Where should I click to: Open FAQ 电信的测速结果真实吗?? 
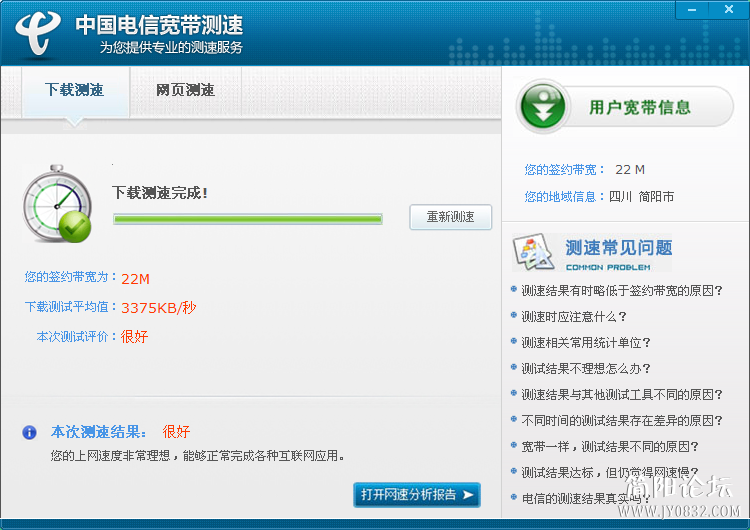(x=585, y=499)
